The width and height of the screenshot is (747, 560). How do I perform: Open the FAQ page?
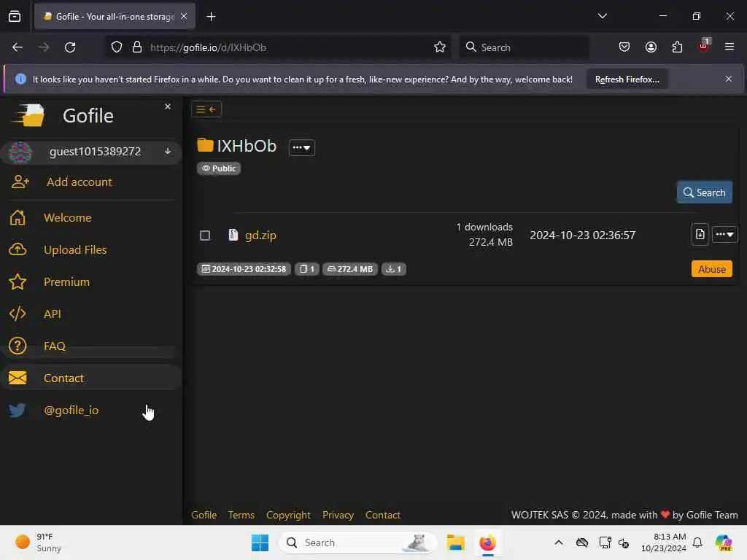pos(54,346)
